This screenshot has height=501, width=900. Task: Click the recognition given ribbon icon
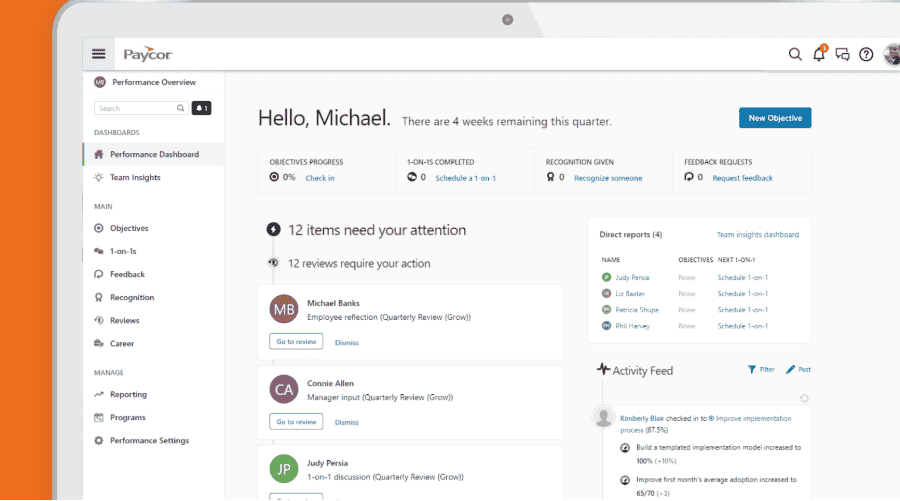click(550, 177)
